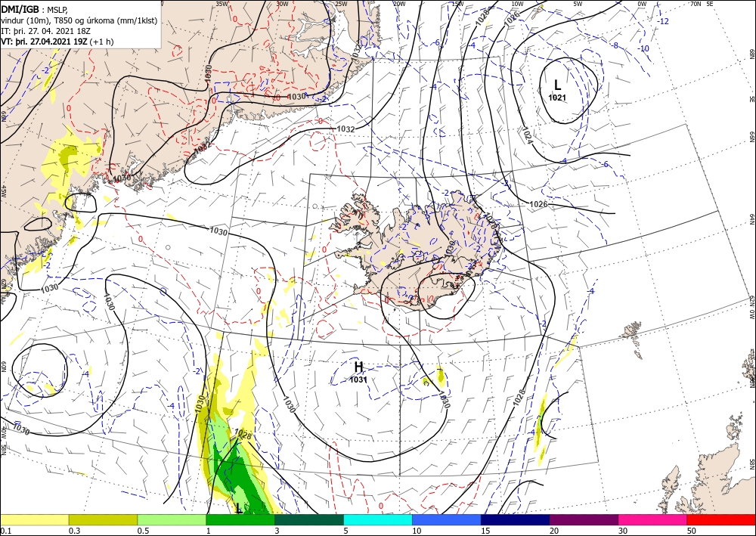Select the cyan 5–10 legend swatch

pos(378,519)
